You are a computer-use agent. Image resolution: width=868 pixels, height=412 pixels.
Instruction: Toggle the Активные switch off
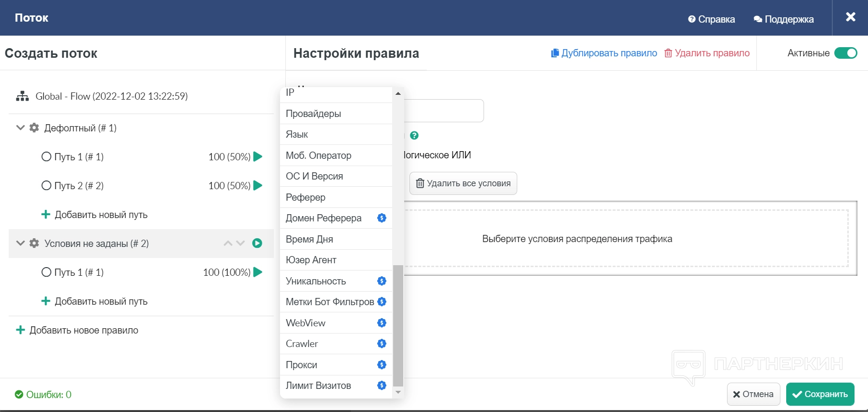845,53
